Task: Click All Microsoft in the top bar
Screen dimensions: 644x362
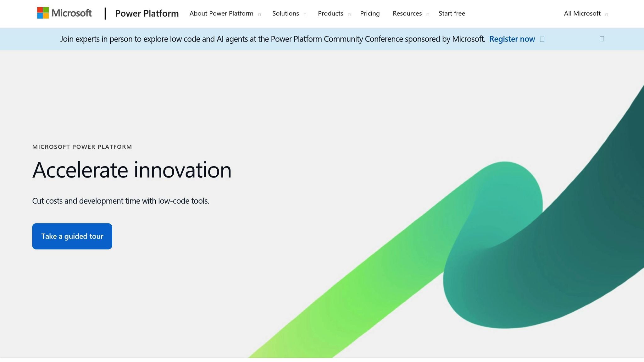Action: pyautogui.click(x=582, y=14)
